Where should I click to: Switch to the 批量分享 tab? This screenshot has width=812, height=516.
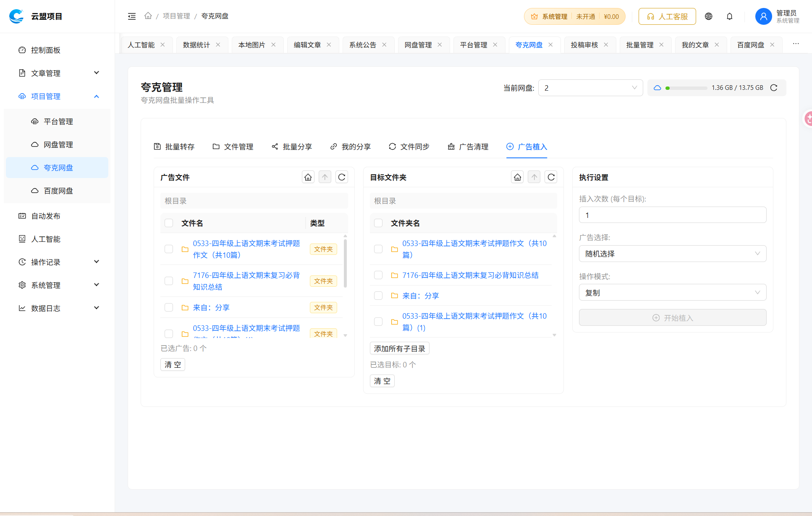(291, 147)
